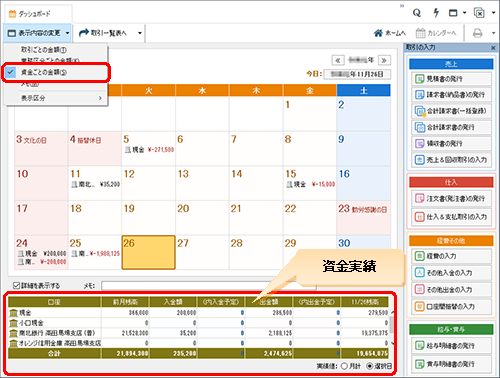Click the 現金 row in the funds table
500x378 pixels.
click(198, 313)
